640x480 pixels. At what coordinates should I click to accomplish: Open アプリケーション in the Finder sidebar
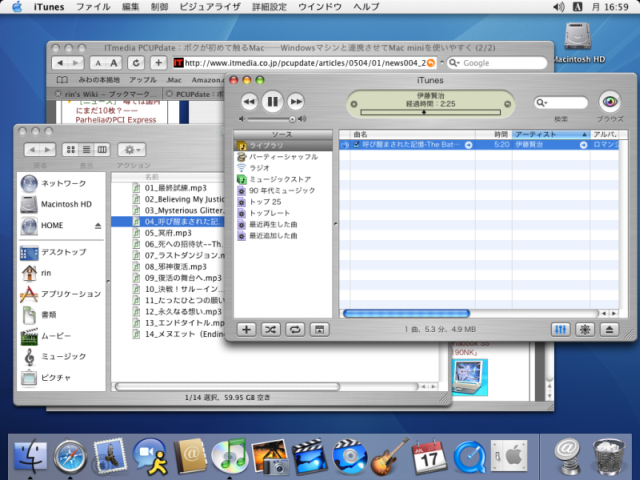(x=60, y=294)
